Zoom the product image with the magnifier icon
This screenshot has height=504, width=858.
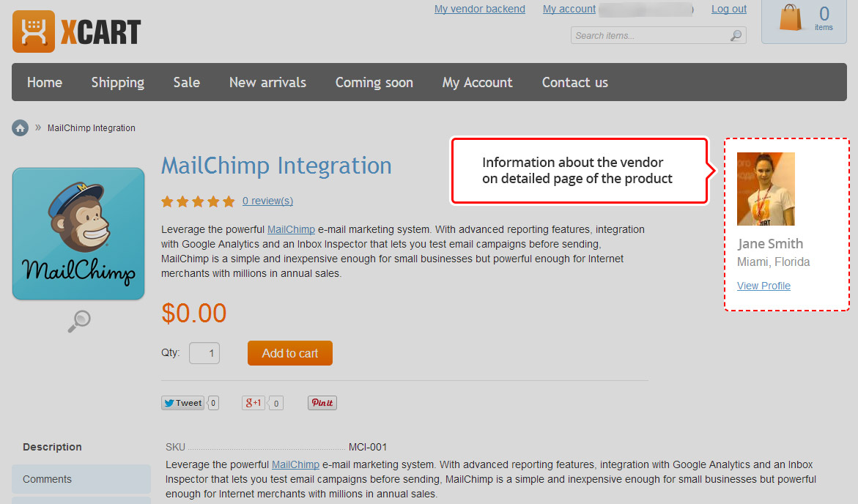coord(79,321)
